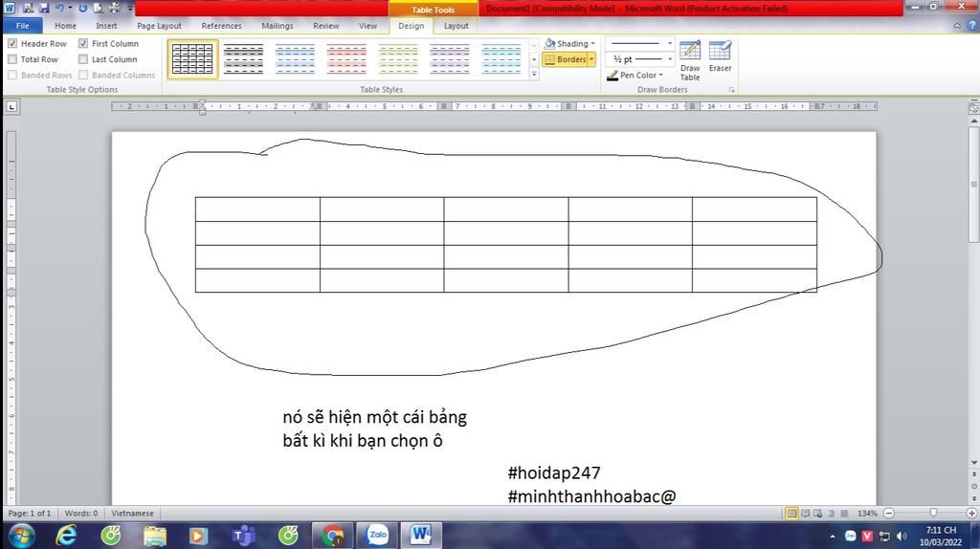The width and height of the screenshot is (980, 549).
Task: Open the Pen Color dropdown arrow
Action: point(660,75)
